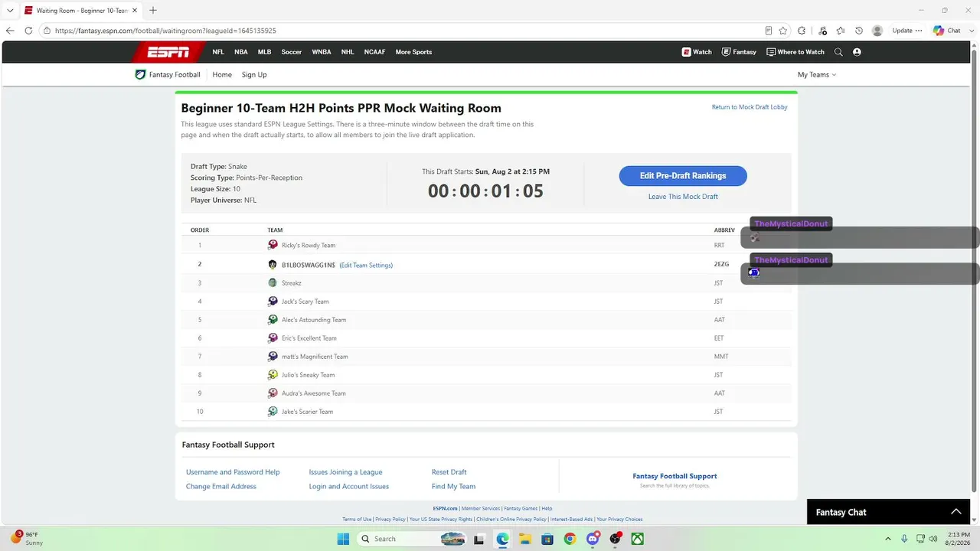Click the Privacy Policy footer link
Screen dimensions: 980x551
tap(390, 519)
